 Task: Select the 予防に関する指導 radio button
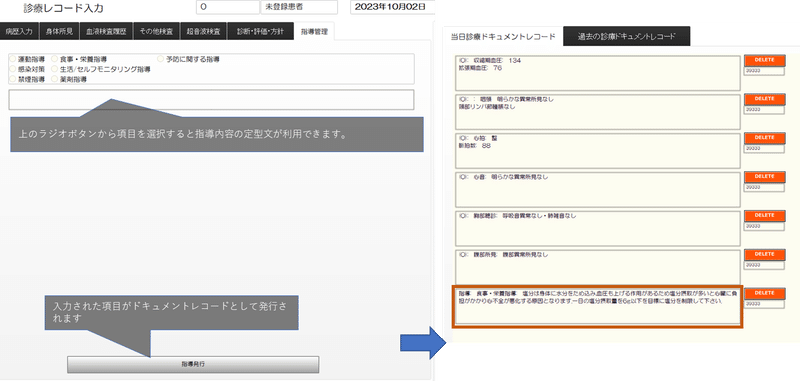click(x=161, y=59)
